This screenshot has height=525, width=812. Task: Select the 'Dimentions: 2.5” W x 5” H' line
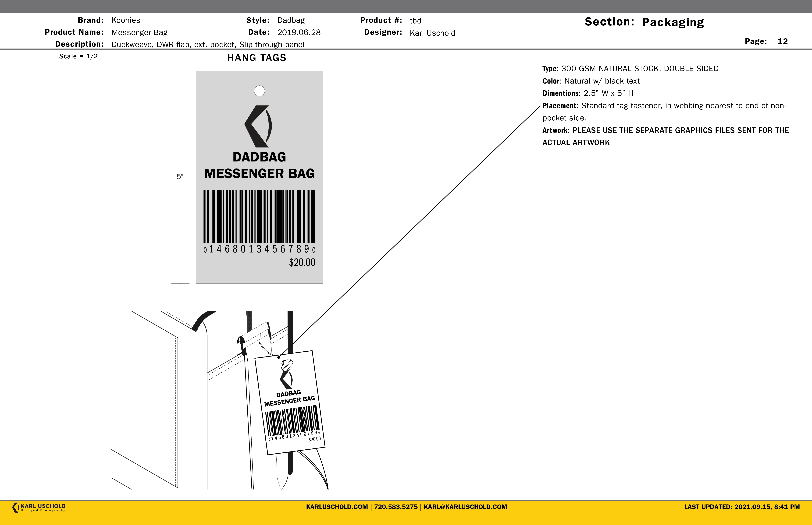588,93
